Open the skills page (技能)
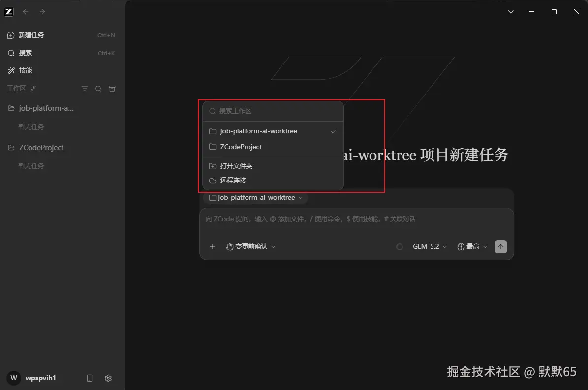Image resolution: width=588 pixels, height=390 pixels. [x=61, y=70]
